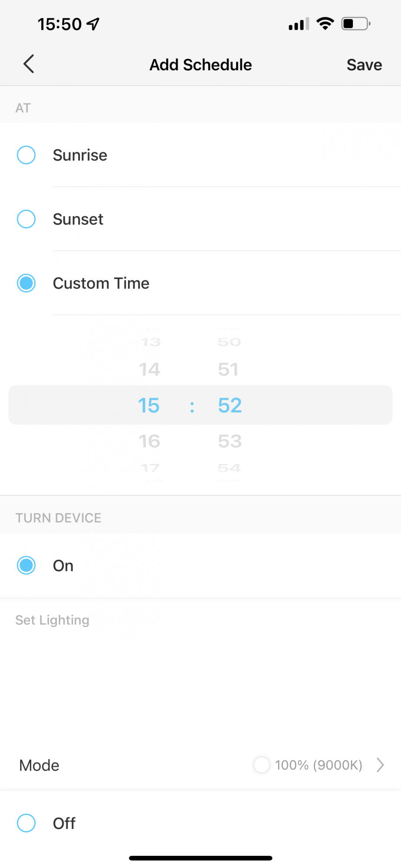This screenshot has width=401, height=868.
Task: Pick minute 53 in time picker
Action: point(230,441)
